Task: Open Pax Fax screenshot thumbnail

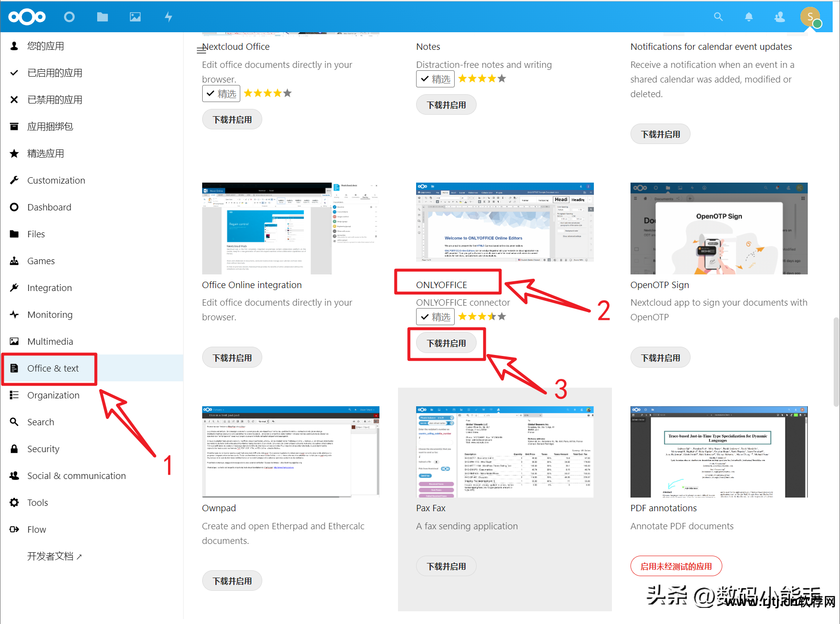Action: 504,452
